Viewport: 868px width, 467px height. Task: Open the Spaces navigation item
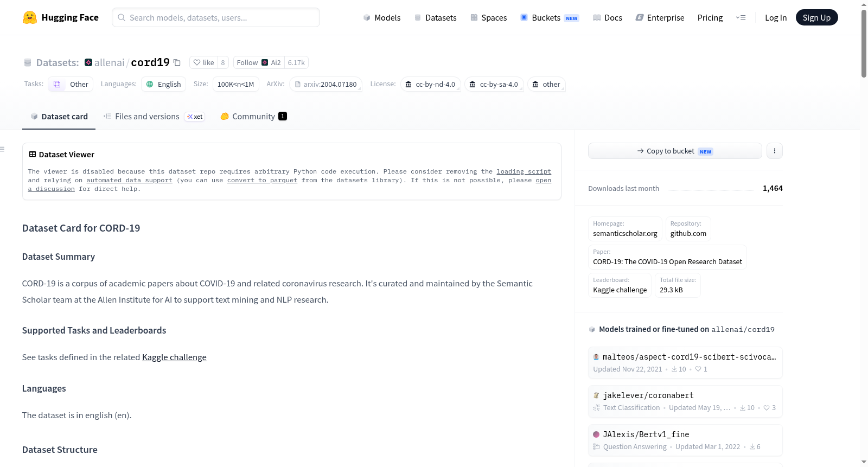(489, 17)
